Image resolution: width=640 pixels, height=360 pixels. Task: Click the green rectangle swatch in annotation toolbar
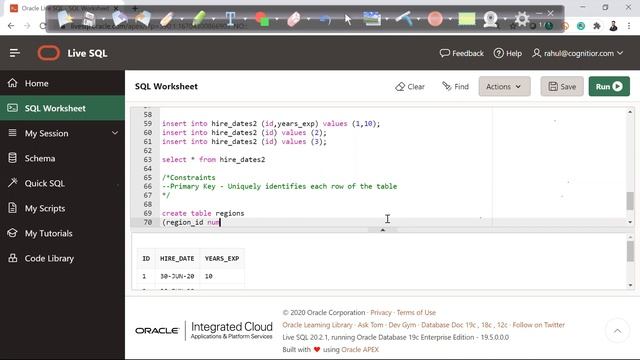pos(467,19)
